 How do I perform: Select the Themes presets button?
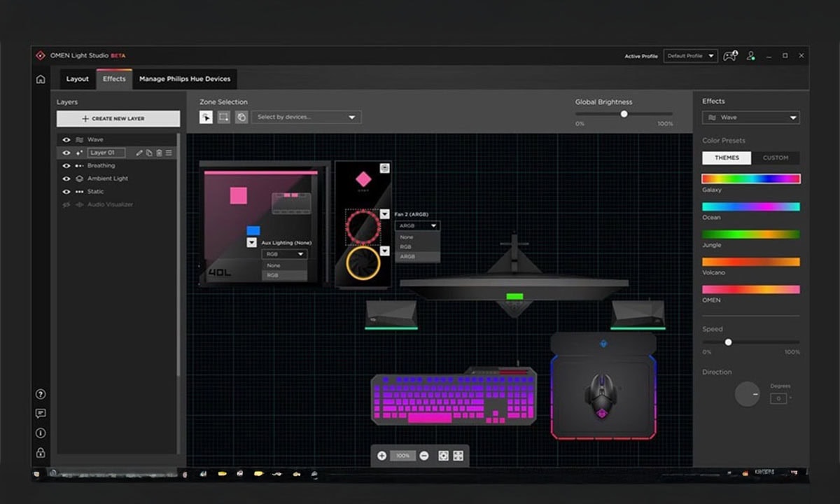[727, 157]
